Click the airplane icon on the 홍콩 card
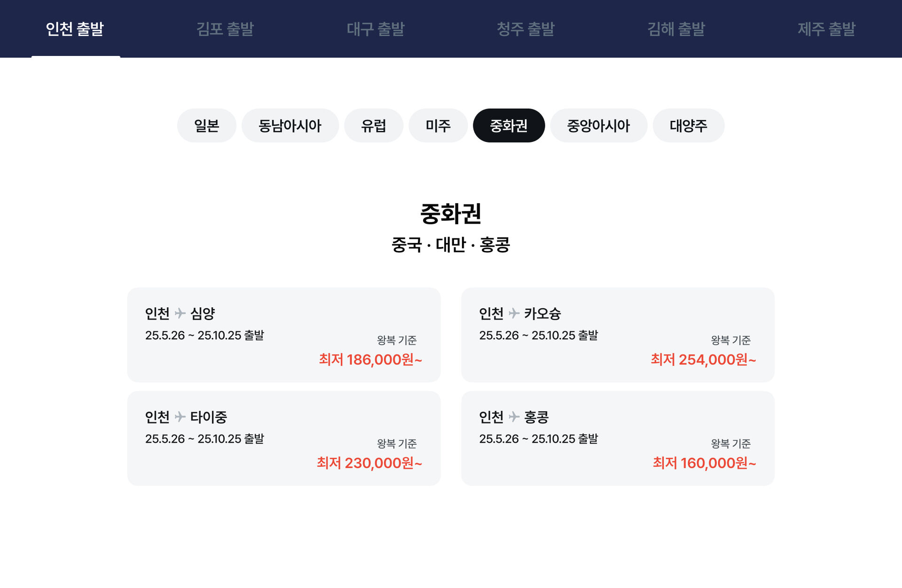This screenshot has height=588, width=902. tap(514, 416)
